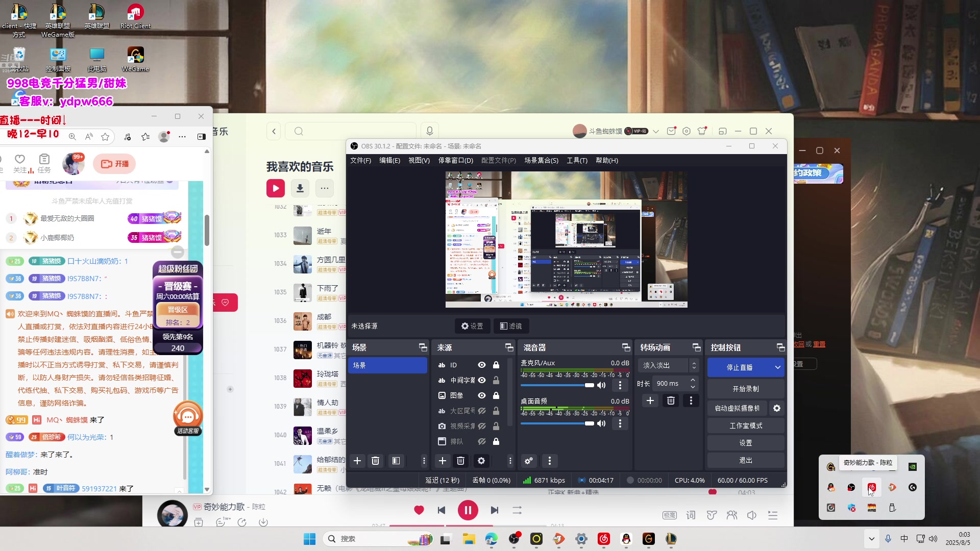Undock the 控制按钮 panel

point(780,347)
